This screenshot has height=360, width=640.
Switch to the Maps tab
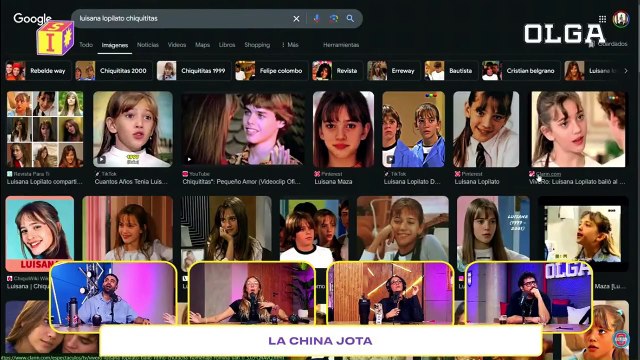(202, 45)
